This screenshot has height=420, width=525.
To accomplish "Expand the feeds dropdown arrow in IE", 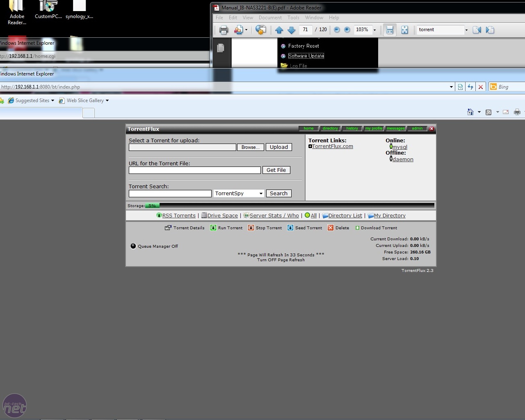I will 498,112.
